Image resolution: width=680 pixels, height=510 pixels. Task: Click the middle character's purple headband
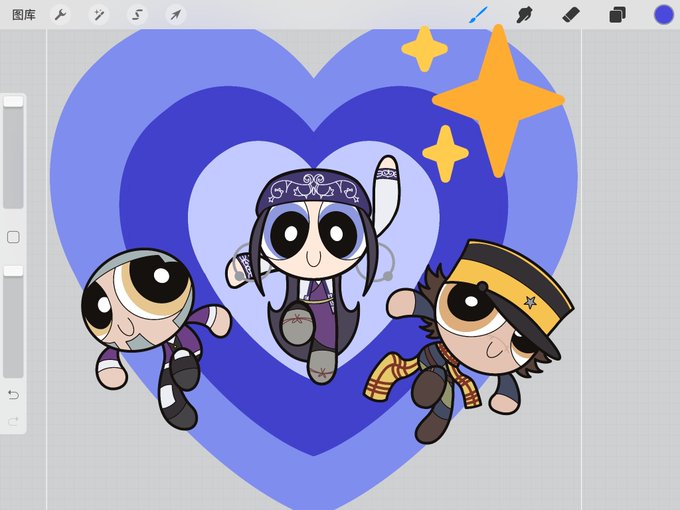313,187
